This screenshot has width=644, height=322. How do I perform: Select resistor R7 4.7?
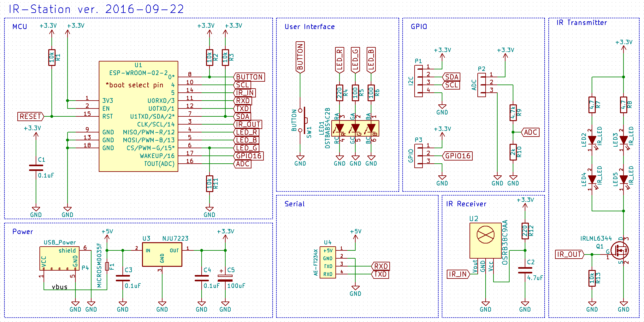[x=592, y=105]
